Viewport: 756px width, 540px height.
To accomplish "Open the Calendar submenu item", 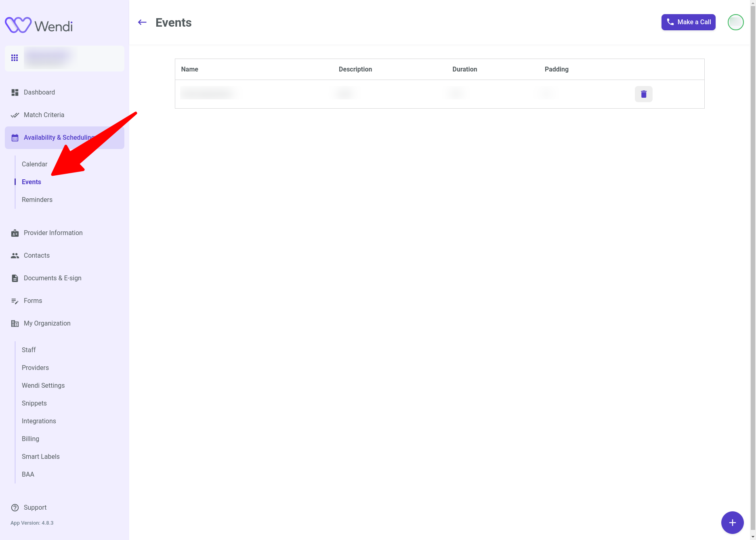I will click(35, 164).
